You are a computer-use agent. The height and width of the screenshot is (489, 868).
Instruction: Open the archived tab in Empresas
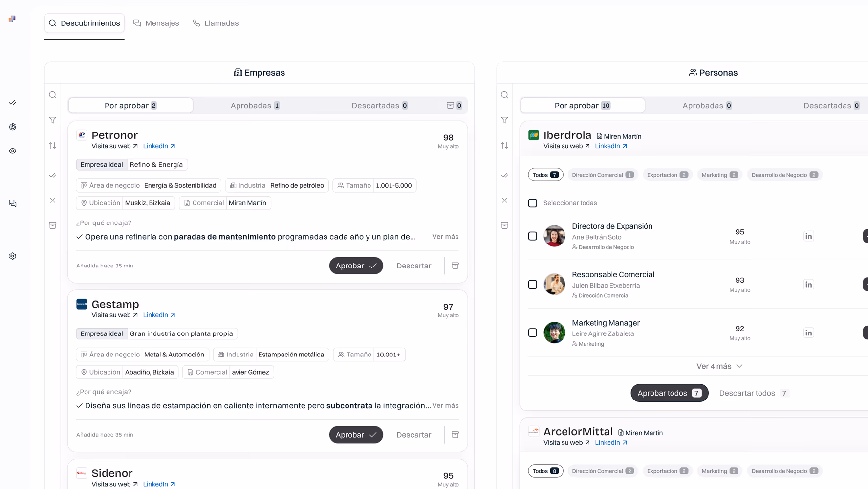pos(454,106)
